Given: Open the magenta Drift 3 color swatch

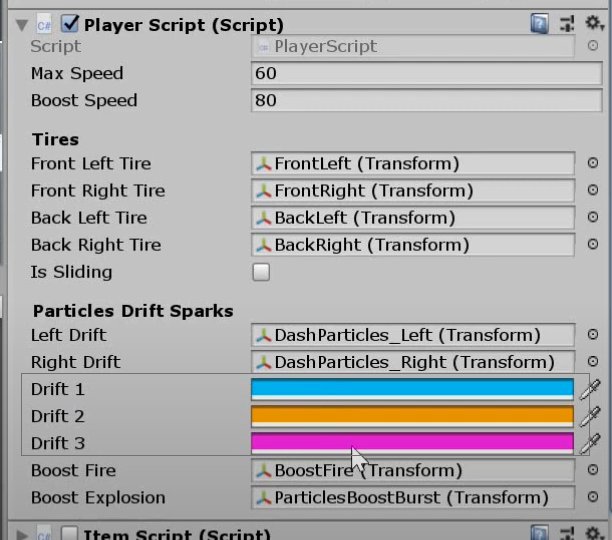Looking at the screenshot, I should (x=412, y=443).
